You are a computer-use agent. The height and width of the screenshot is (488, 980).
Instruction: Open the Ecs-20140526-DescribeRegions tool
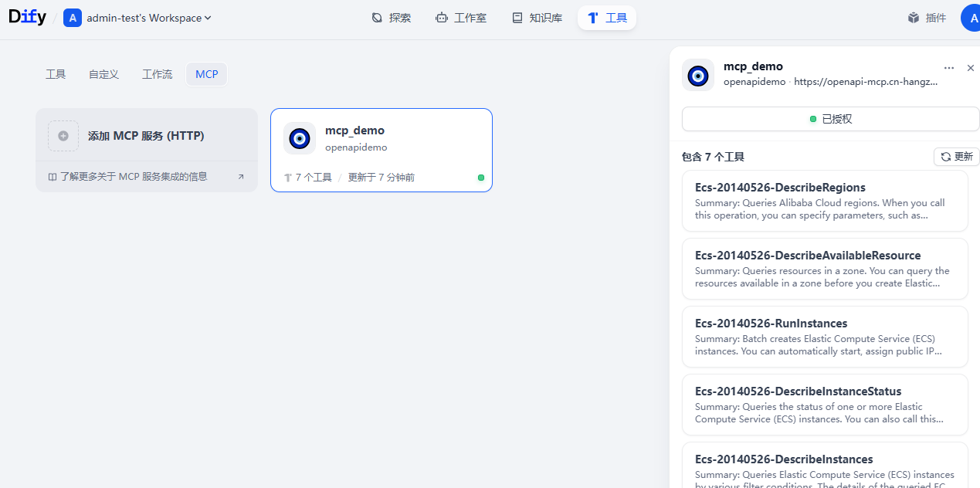[825, 201]
